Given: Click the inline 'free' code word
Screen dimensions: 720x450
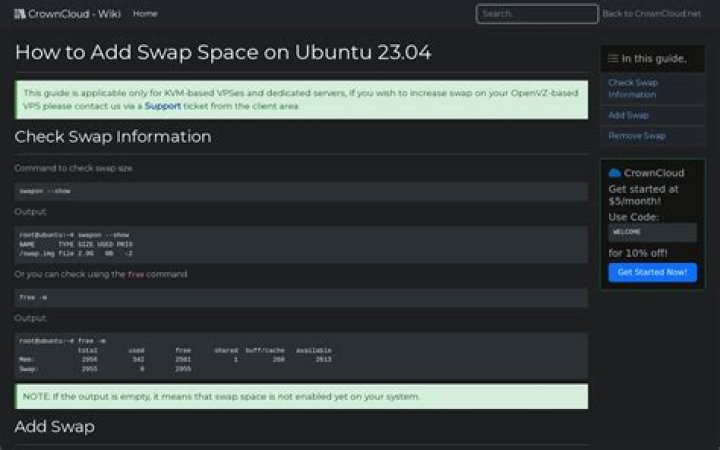Looking at the screenshot, I should click(135, 275).
